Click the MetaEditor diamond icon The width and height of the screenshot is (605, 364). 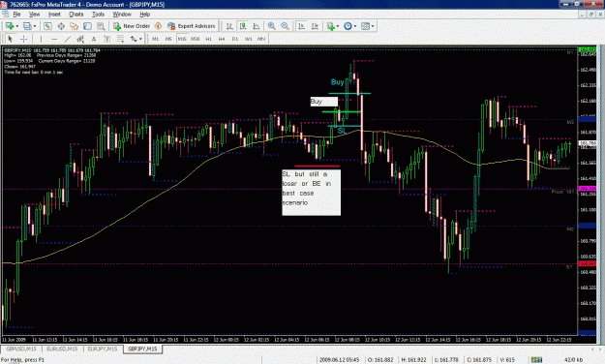click(158, 26)
